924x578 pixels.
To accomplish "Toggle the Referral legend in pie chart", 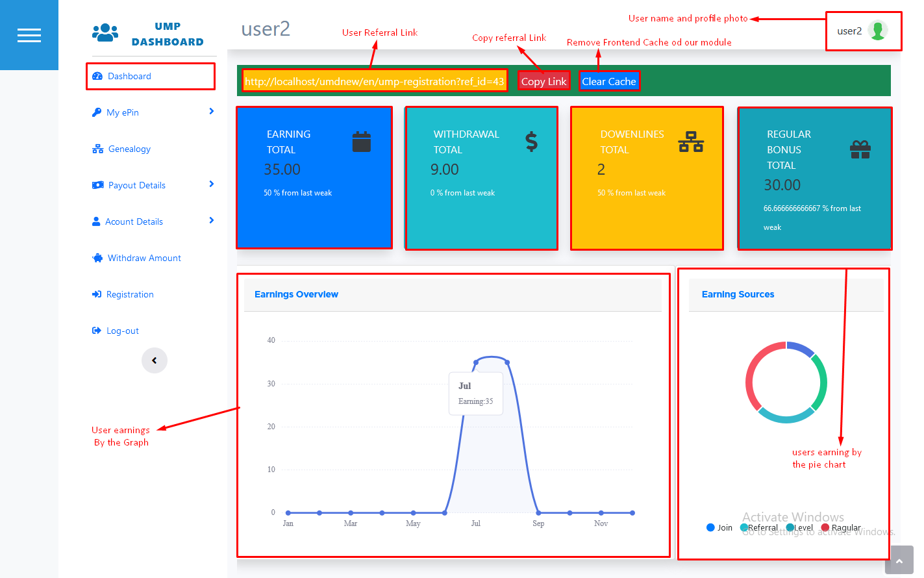I will (758, 527).
